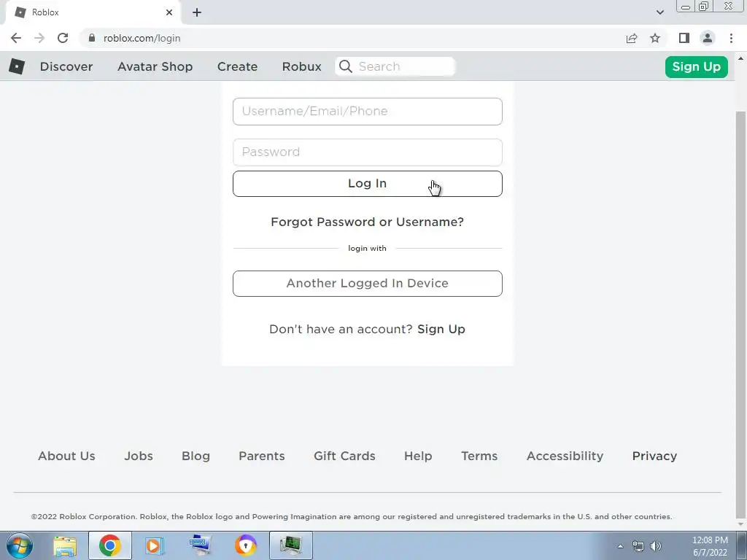Open the Windows Start button
Screen dimensions: 747x560
tap(20, 545)
